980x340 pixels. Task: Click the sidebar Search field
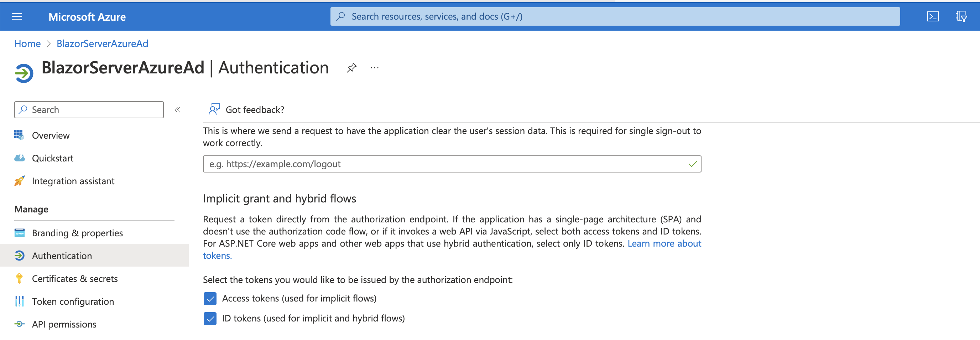[x=89, y=110]
